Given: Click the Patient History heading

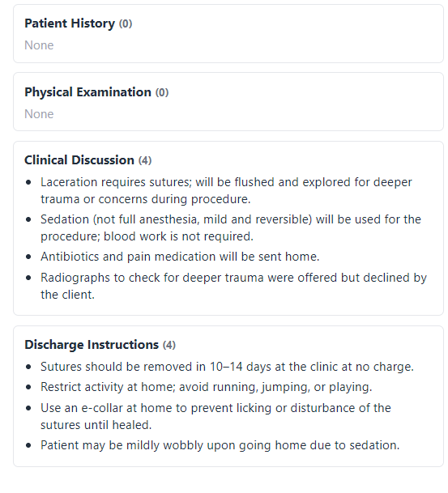Looking at the screenshot, I should pyautogui.click(x=70, y=23).
